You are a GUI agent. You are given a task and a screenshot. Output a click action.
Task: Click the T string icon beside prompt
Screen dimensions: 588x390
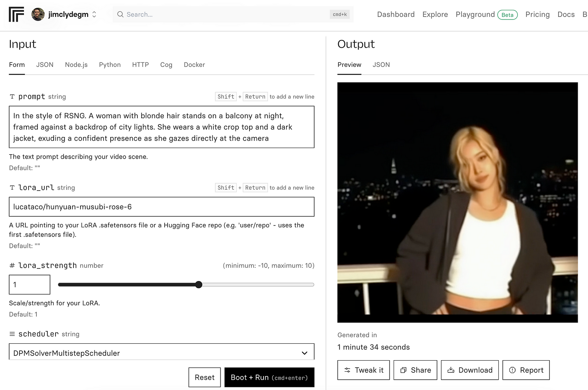pyautogui.click(x=12, y=97)
